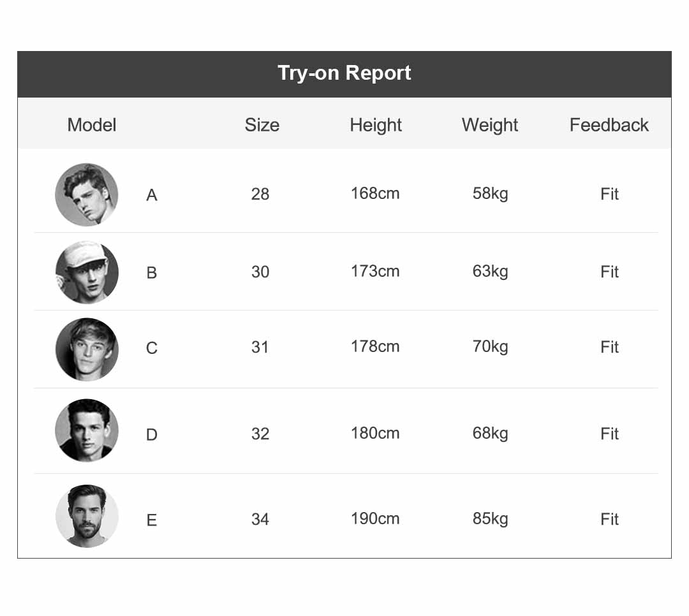
Task: Click the Height column header
Action: (x=376, y=124)
